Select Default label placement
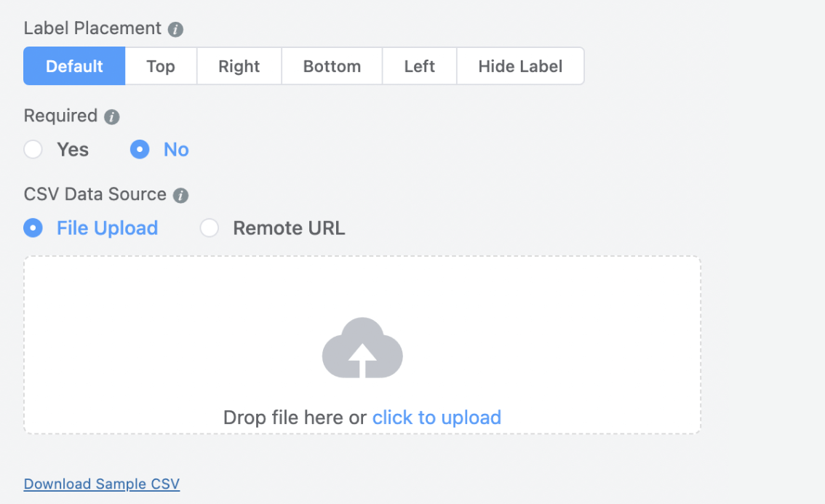825x504 pixels. coord(74,66)
